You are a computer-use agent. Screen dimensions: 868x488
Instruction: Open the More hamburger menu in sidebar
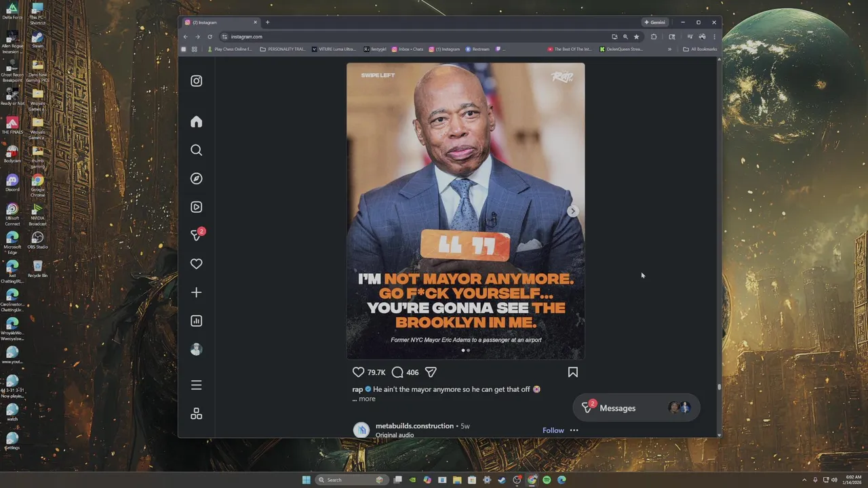(x=196, y=385)
